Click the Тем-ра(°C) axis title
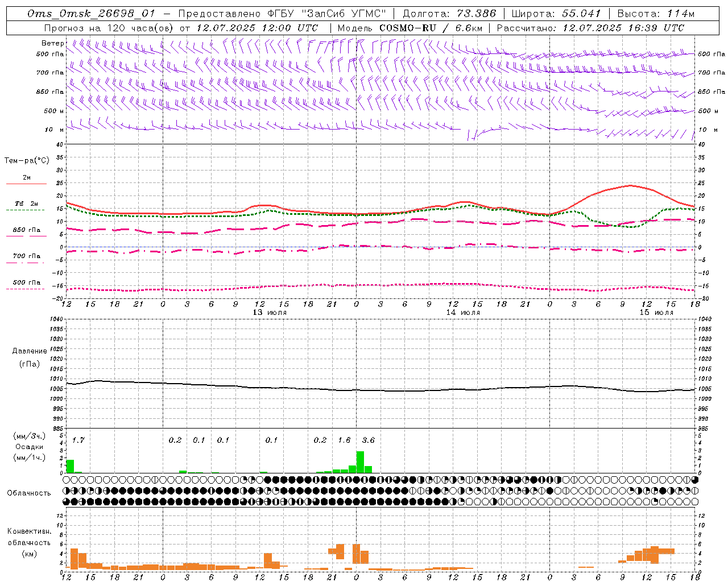728x582 pixels. (x=27, y=161)
